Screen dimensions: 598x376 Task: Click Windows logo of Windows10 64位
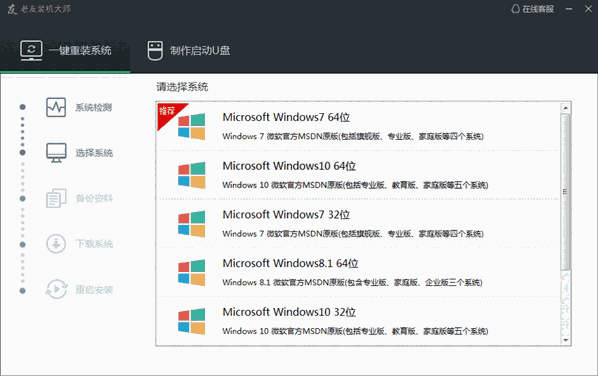coord(191,175)
